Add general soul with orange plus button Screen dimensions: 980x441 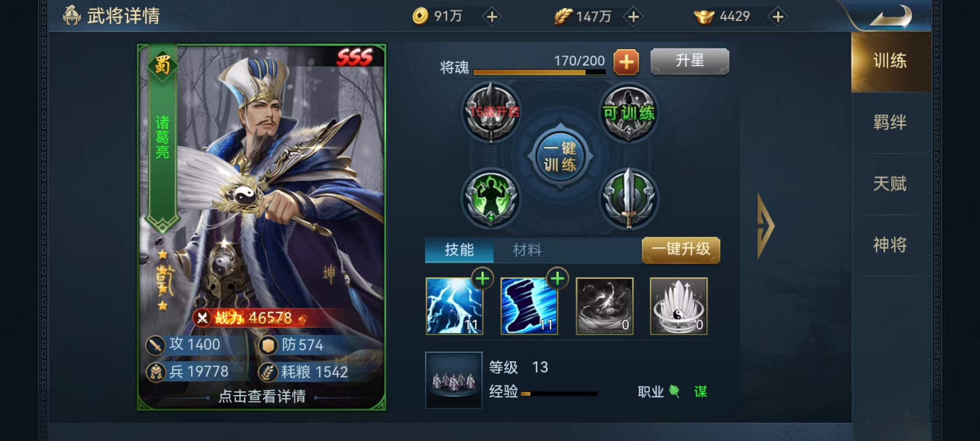click(626, 62)
